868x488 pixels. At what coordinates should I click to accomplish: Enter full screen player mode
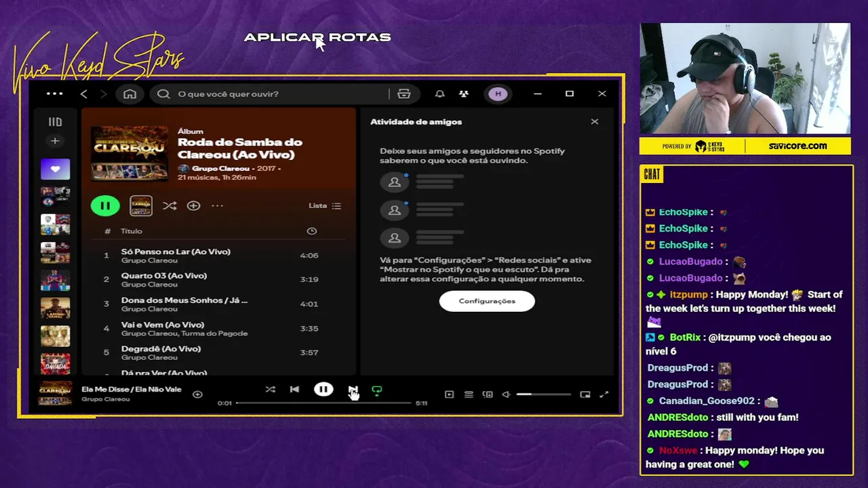pos(604,394)
